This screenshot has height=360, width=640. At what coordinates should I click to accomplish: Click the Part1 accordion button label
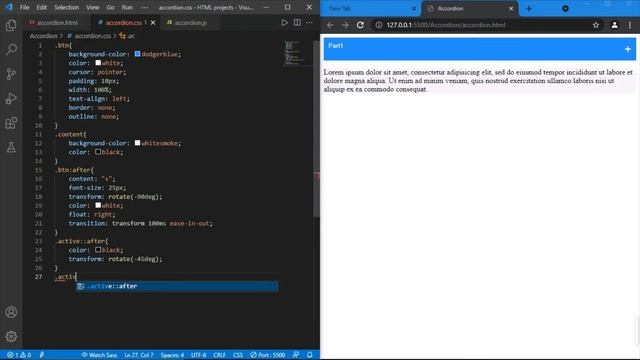click(336, 46)
